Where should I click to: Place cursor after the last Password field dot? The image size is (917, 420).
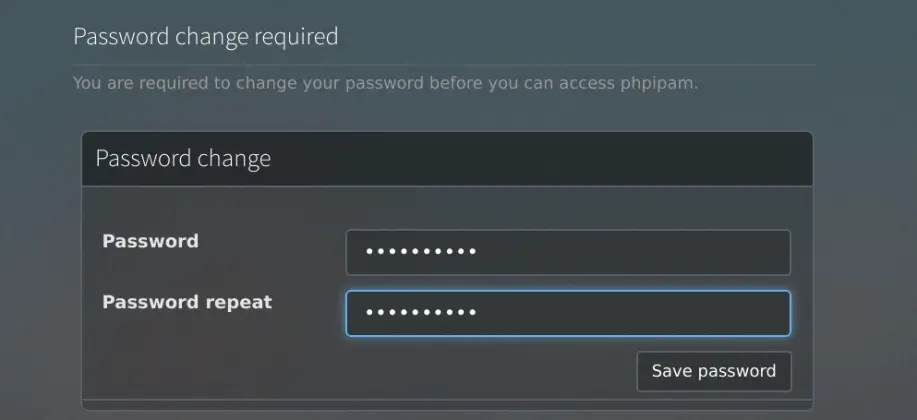tap(479, 252)
